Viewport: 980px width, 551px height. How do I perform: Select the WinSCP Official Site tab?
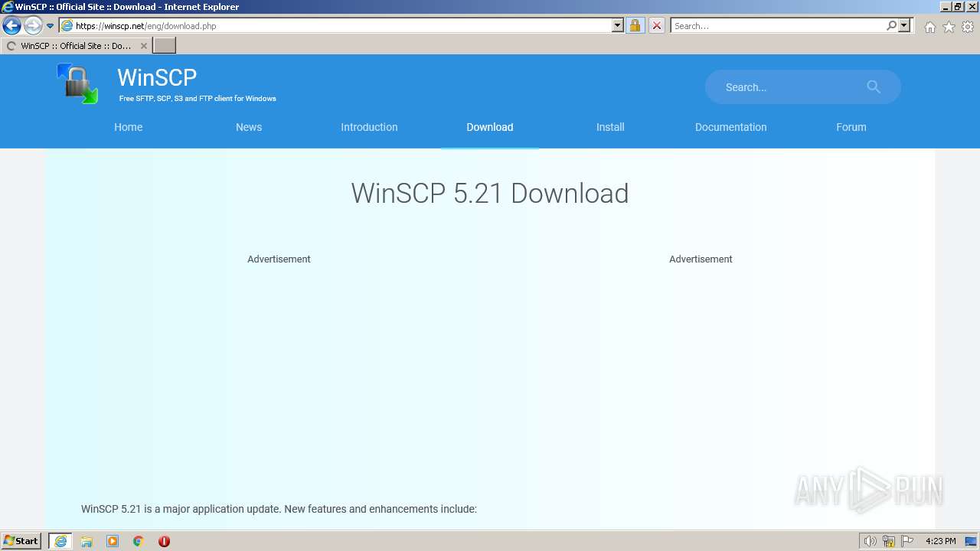click(x=76, y=46)
